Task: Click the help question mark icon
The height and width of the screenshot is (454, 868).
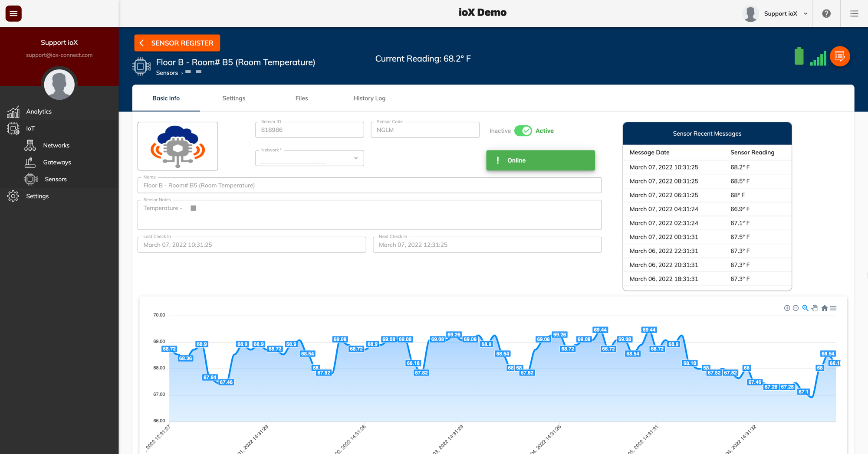Action: (826, 13)
